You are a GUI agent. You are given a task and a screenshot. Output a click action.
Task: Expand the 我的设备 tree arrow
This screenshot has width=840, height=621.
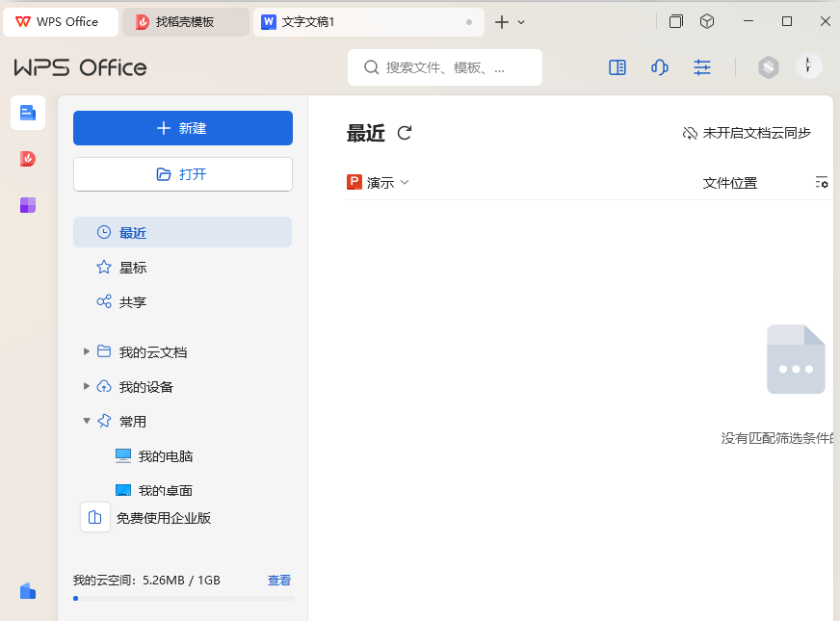87,386
